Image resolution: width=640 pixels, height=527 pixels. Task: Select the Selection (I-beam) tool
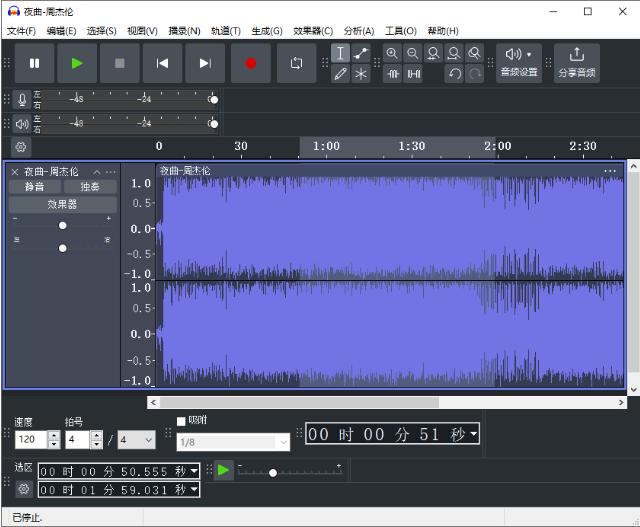click(x=340, y=53)
